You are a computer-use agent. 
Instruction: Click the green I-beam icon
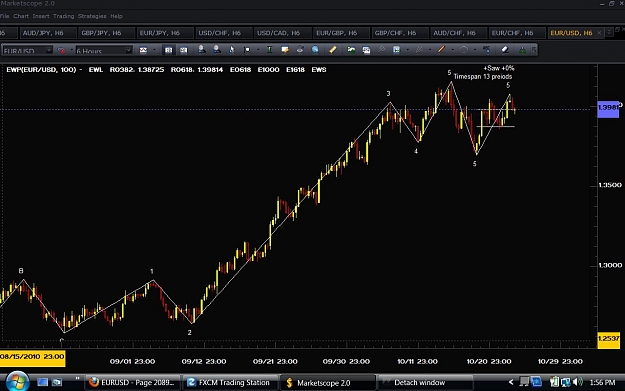click(269, 49)
